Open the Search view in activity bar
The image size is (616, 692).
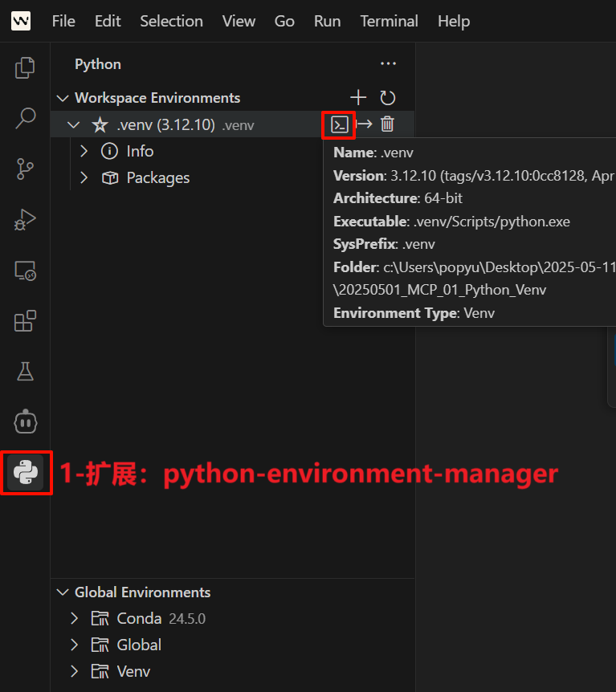pyautogui.click(x=25, y=118)
